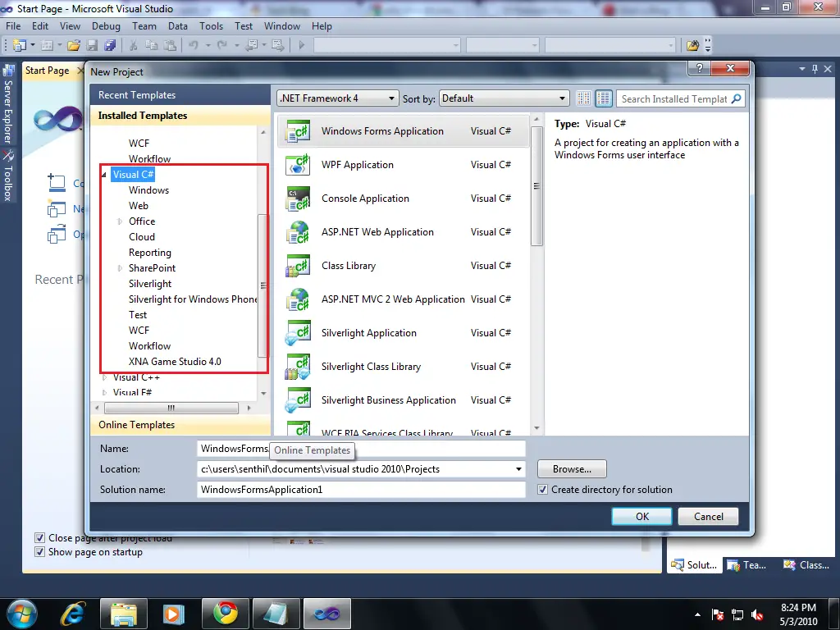Select the Windows Forms Application template icon

click(x=297, y=131)
